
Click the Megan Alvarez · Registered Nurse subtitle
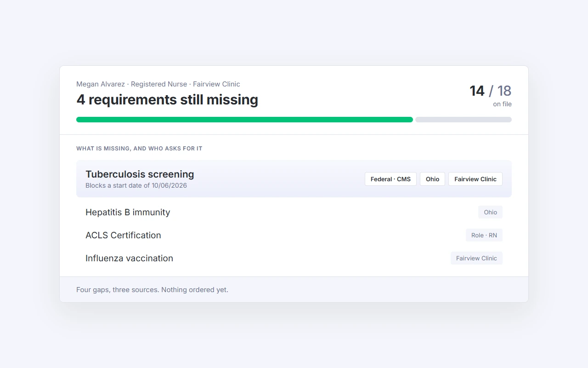tap(158, 84)
